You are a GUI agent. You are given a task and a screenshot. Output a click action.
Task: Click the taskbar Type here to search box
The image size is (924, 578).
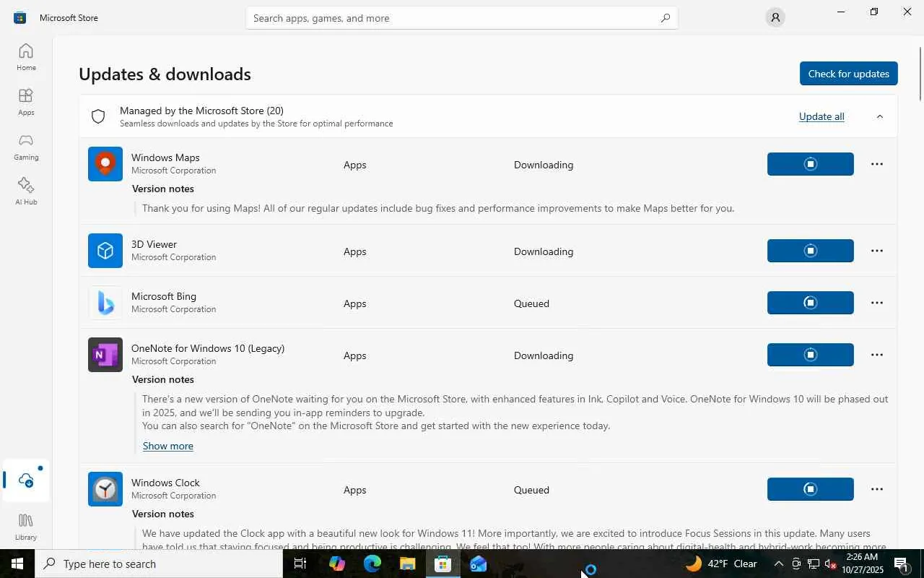pyautogui.click(x=159, y=564)
